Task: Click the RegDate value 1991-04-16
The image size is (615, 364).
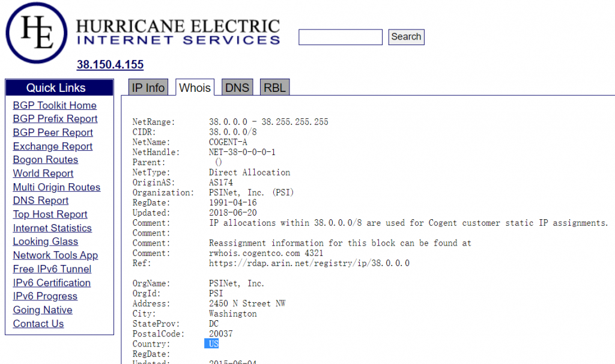Action: 232,203
